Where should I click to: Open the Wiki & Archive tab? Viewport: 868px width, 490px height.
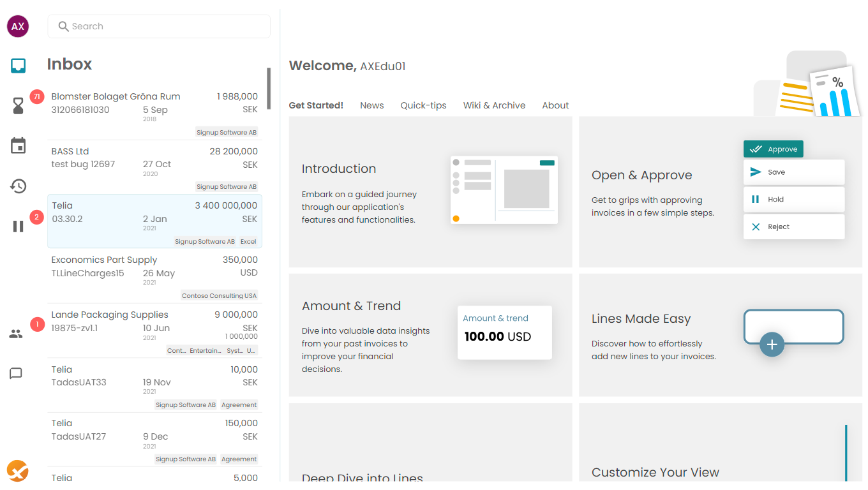click(x=495, y=105)
